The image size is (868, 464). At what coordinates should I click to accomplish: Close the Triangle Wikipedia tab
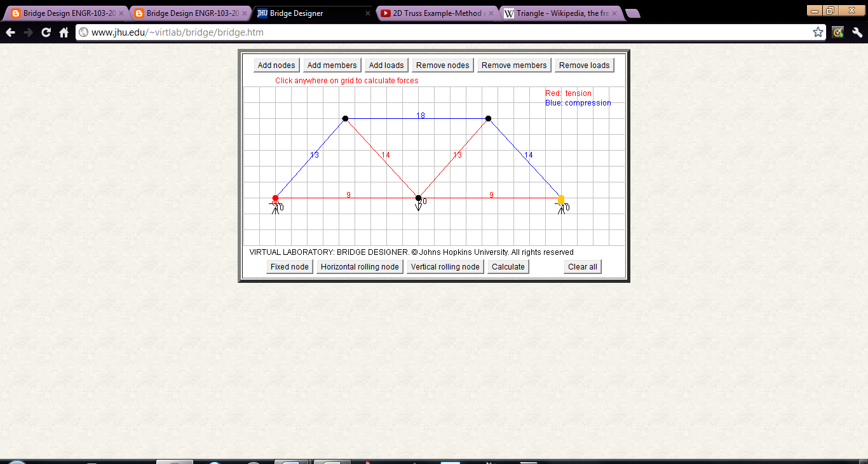[x=614, y=13]
